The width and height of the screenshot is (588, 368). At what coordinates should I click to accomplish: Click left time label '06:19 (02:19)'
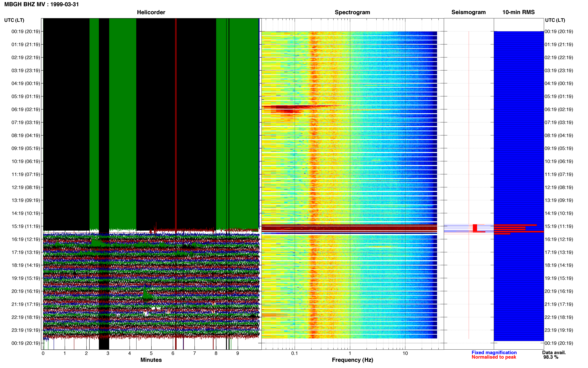tap(26, 109)
